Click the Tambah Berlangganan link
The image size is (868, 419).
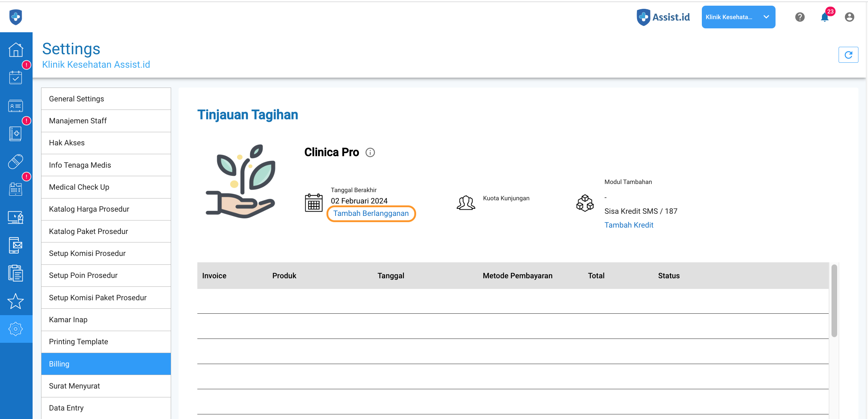pyautogui.click(x=371, y=213)
